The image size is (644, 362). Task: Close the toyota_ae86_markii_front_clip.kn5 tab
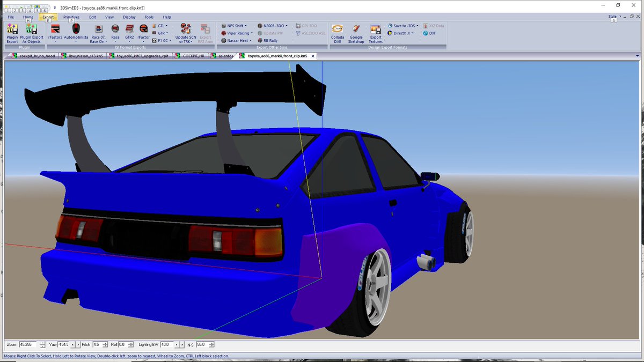tap(312, 56)
